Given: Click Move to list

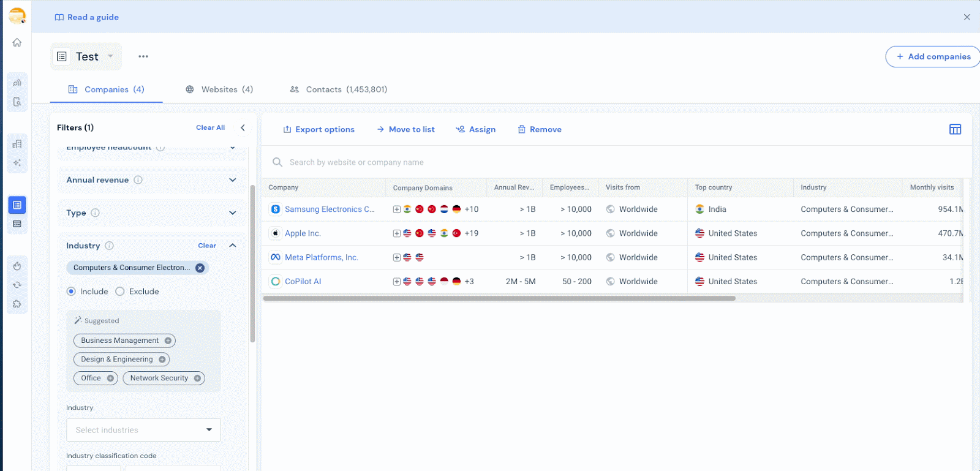Looking at the screenshot, I should [x=405, y=129].
